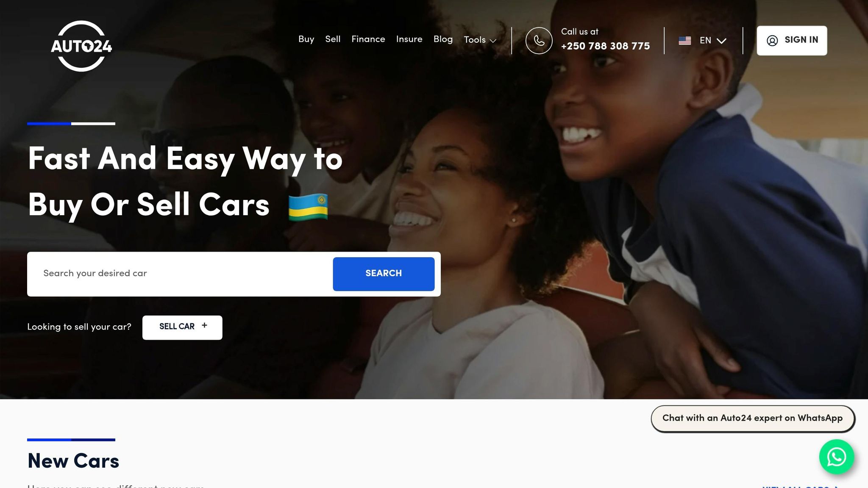Image resolution: width=868 pixels, height=488 pixels.
Task: Focus the Search your desired car field
Action: (180, 274)
